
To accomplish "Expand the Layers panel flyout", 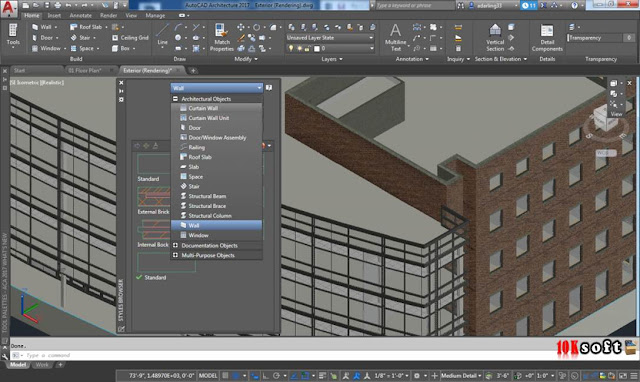I will [331, 59].
